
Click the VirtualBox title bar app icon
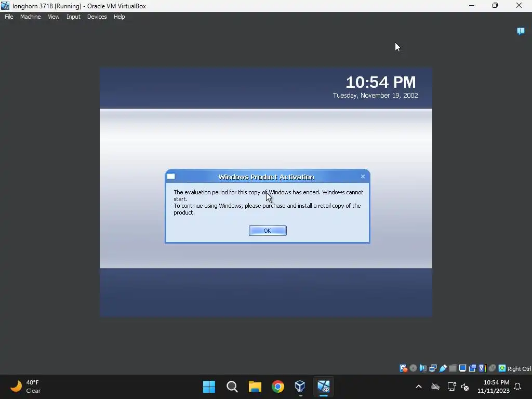point(5,6)
